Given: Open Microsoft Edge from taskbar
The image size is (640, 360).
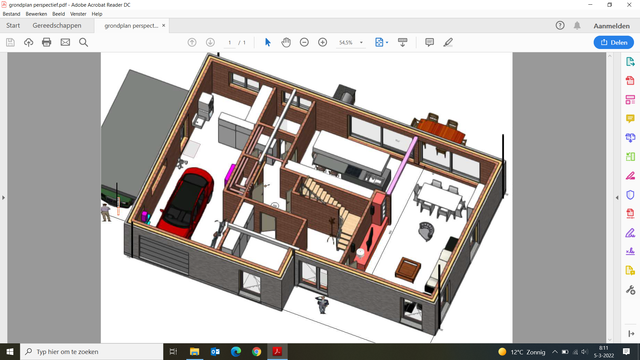Looking at the screenshot, I should [236, 351].
